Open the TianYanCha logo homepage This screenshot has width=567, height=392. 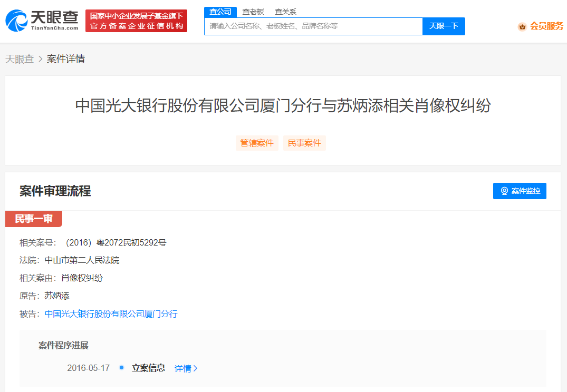click(42, 21)
